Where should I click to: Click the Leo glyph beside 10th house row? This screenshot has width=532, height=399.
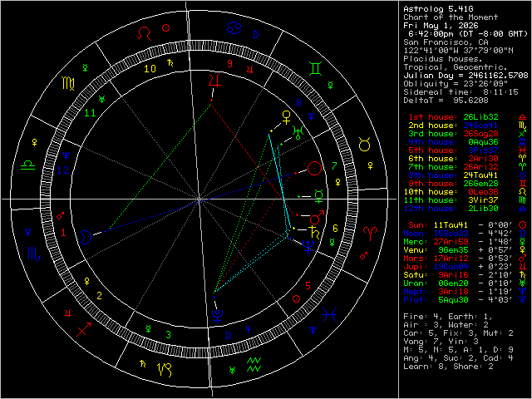(x=523, y=192)
